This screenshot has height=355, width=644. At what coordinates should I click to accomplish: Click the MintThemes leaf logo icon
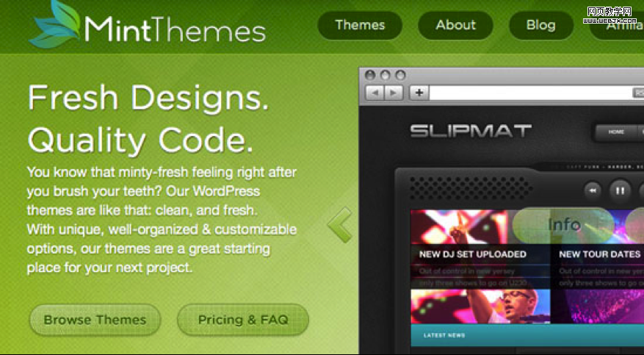pyautogui.click(x=54, y=24)
